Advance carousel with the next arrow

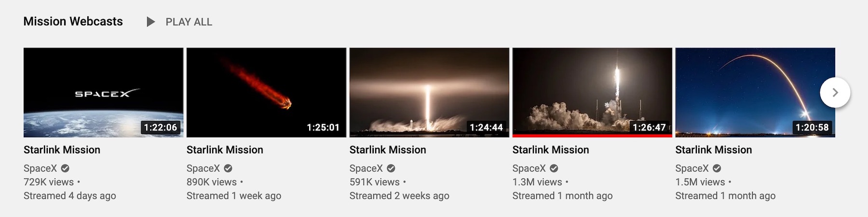tap(835, 93)
